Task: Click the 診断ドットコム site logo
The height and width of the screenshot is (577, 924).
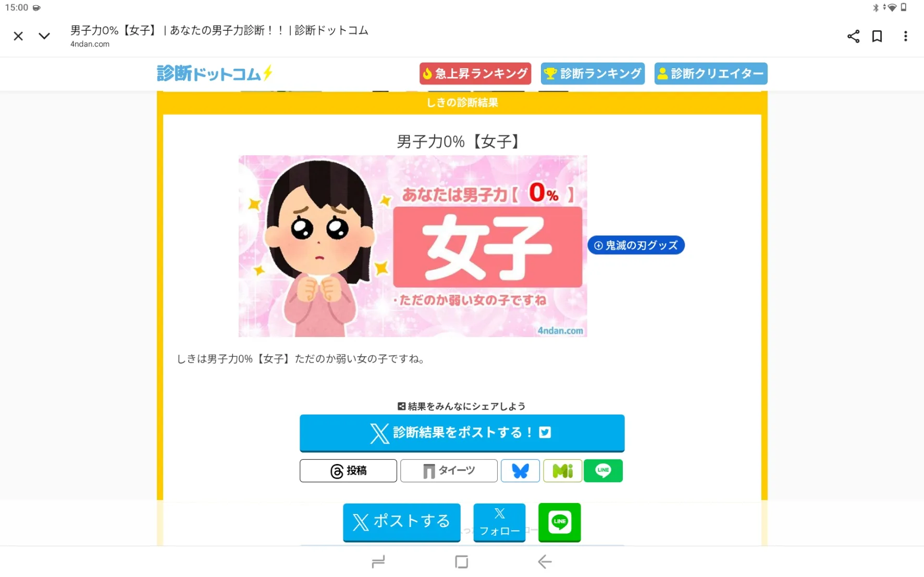Action: click(215, 73)
